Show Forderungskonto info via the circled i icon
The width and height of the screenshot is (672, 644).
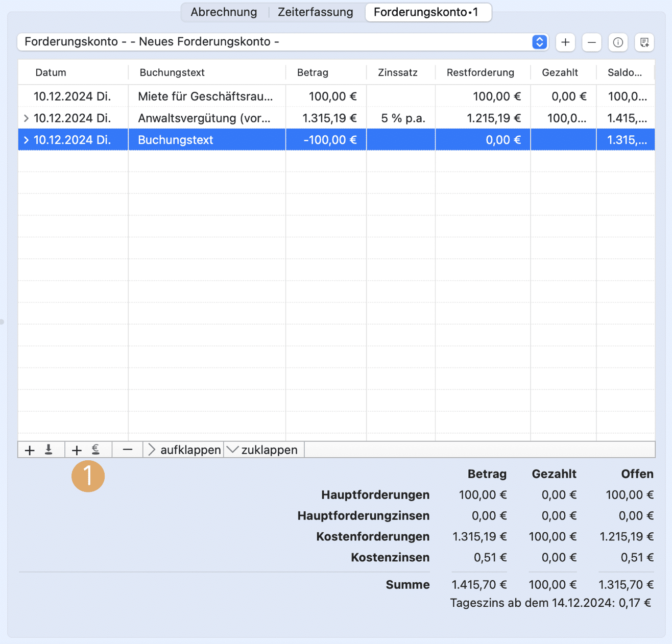point(618,42)
